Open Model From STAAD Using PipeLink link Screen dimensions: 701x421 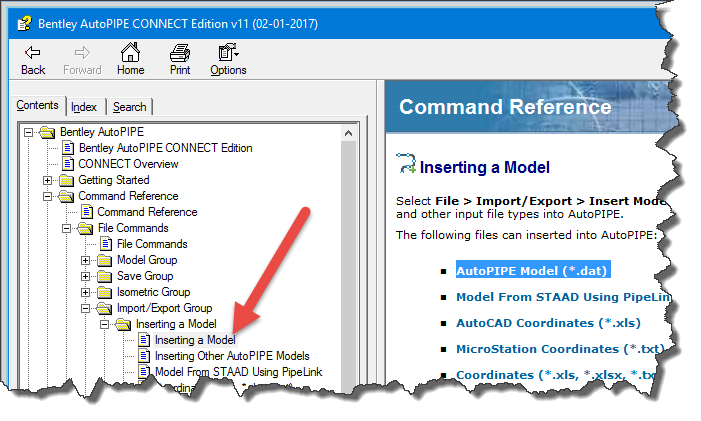(563, 297)
